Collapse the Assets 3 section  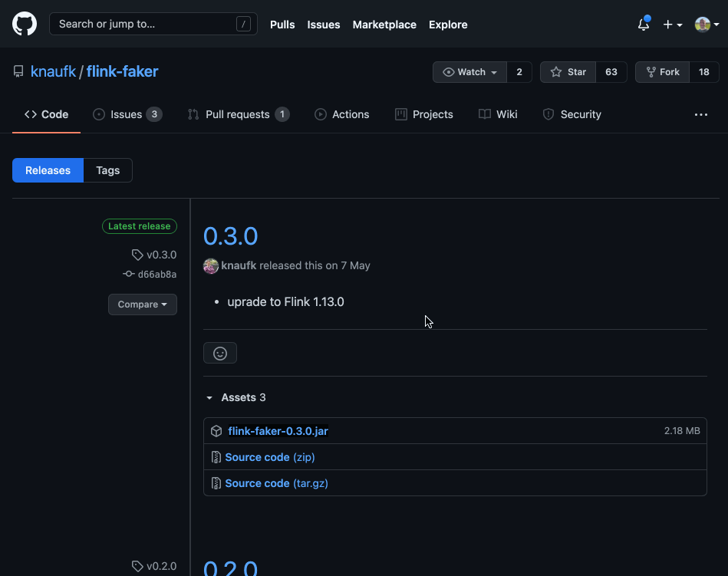click(236, 397)
